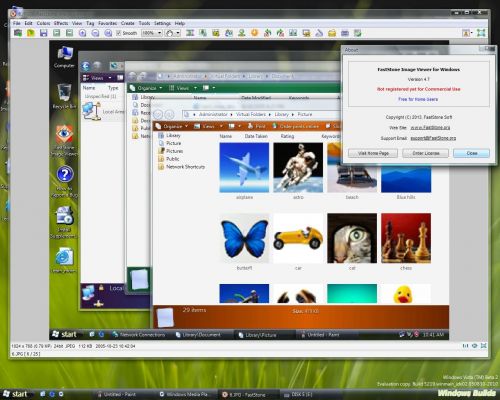Click the orange sun Adjust Lighting icon
500x400 pixels.
[255, 33]
